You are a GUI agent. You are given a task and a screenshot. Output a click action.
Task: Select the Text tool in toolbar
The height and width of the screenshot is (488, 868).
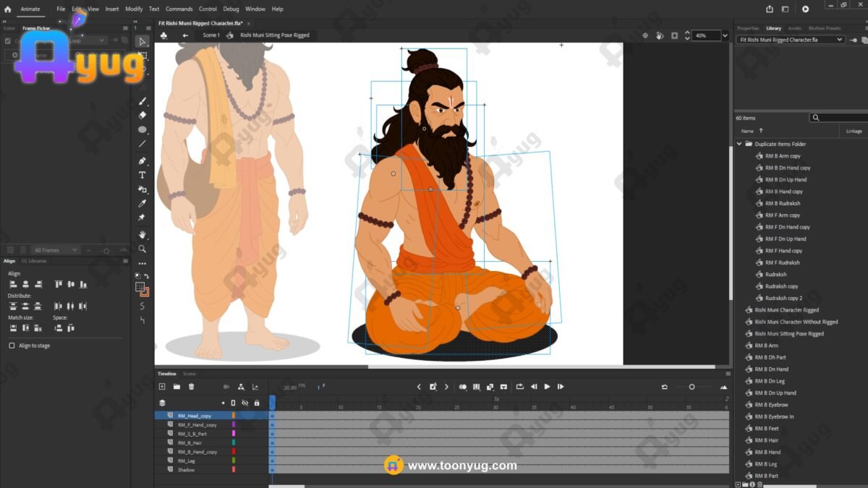(142, 175)
